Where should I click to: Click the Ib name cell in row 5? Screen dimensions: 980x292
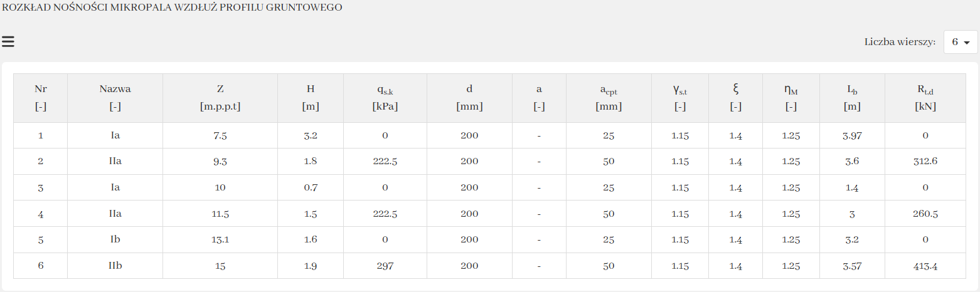point(115,239)
